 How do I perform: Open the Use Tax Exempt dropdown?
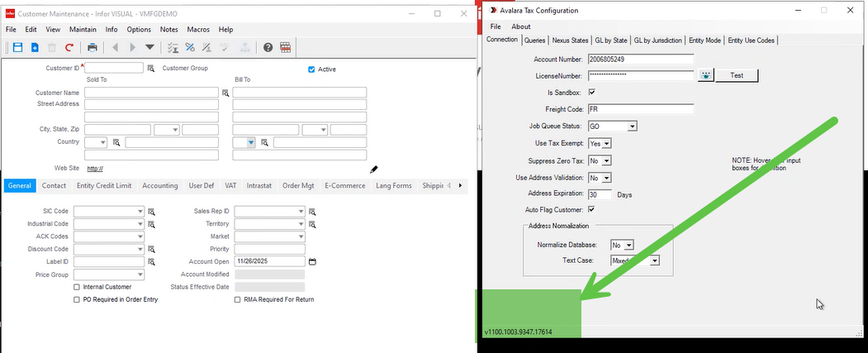607,144
